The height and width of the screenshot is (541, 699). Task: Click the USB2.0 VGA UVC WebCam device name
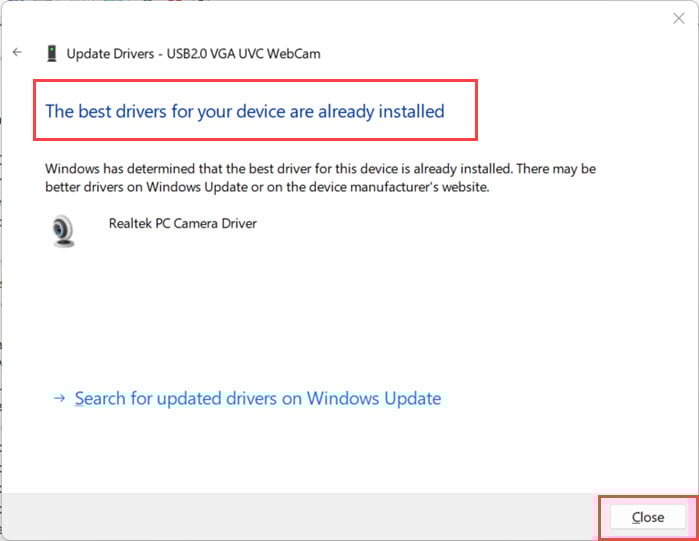[x=243, y=54]
